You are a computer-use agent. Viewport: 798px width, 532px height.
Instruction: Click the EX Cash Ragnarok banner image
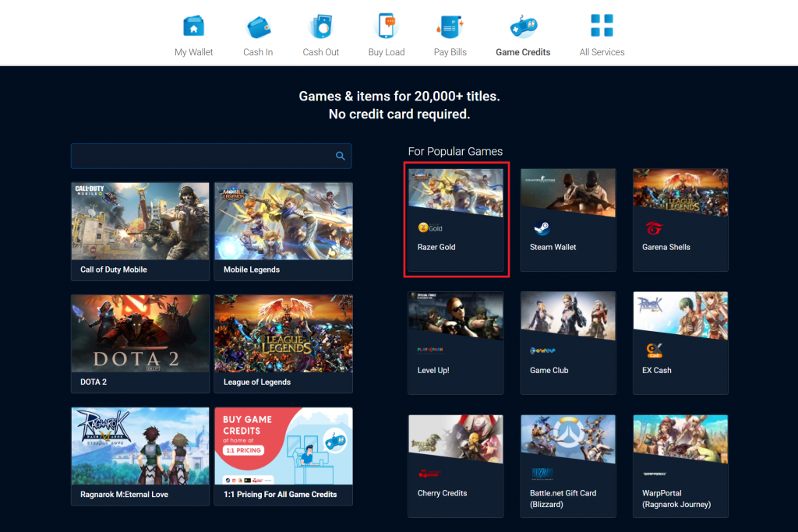(680, 315)
